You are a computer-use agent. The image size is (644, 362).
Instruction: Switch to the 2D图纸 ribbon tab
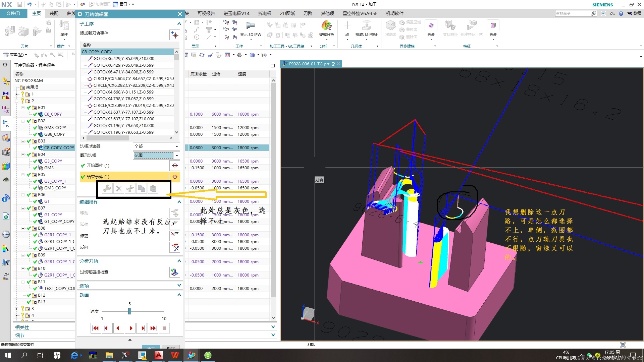287,13
